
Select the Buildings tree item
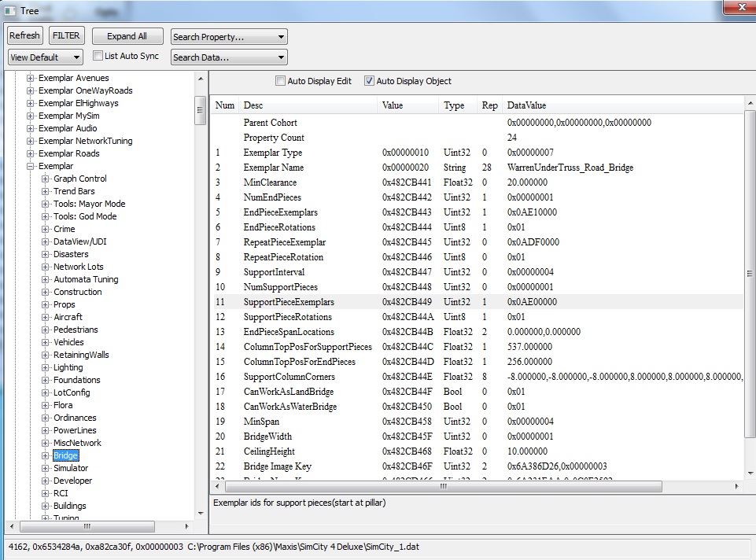point(69,506)
